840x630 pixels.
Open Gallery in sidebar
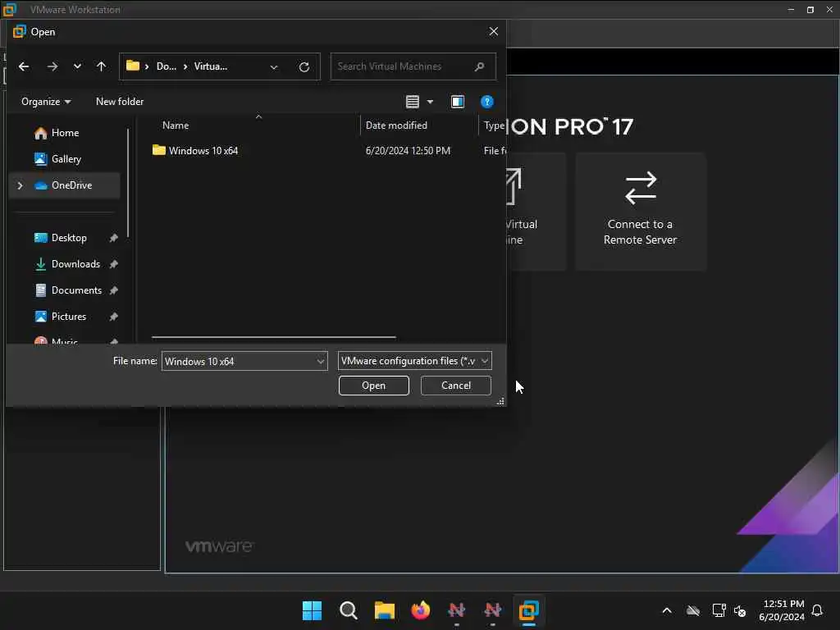click(x=66, y=159)
